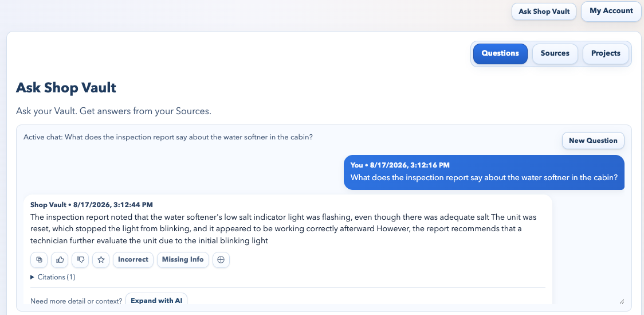Open My Account

pos(611,11)
